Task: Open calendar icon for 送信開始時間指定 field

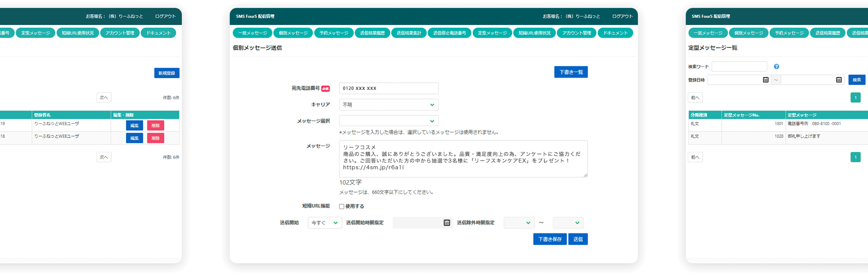Action: pos(447,223)
